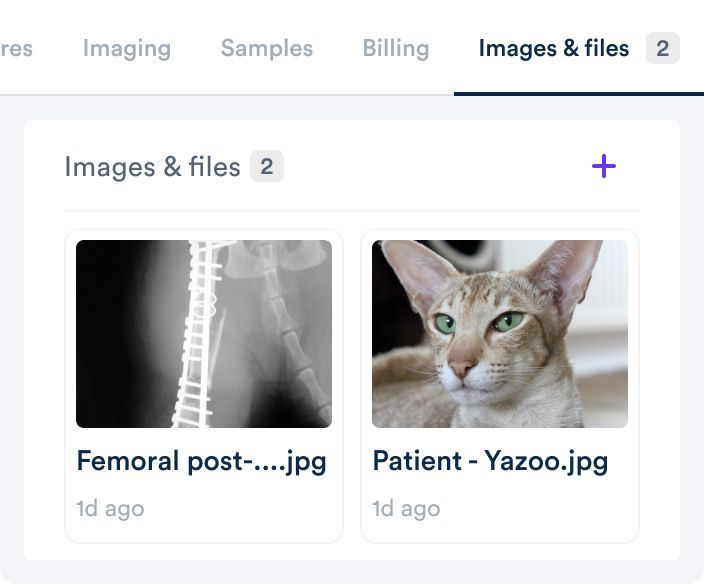Select the Patient - Yazoo card's bottom padding
The image size is (704, 584).
(500, 531)
